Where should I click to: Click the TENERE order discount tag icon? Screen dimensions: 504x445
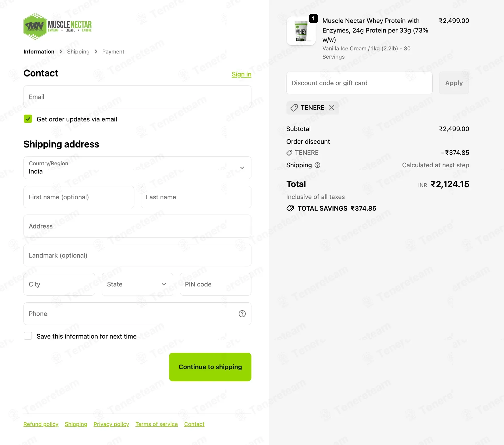[x=289, y=153]
